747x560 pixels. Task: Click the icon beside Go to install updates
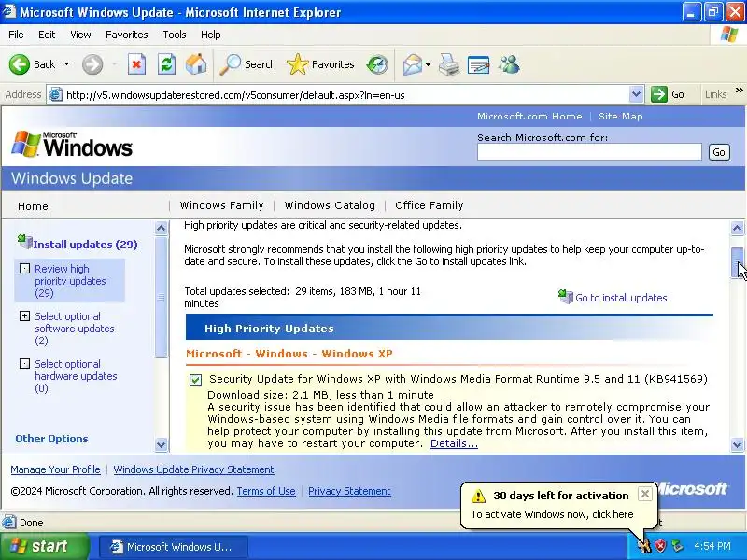click(x=566, y=296)
